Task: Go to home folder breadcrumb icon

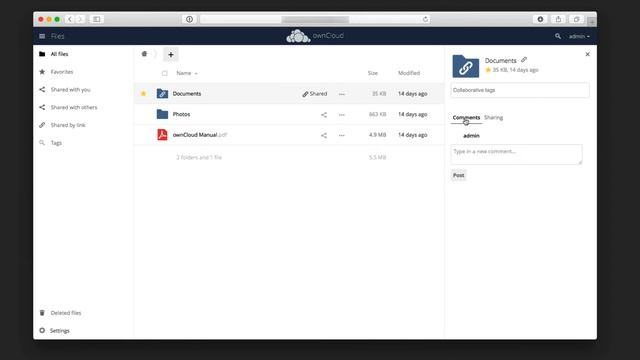Action: tap(144, 54)
